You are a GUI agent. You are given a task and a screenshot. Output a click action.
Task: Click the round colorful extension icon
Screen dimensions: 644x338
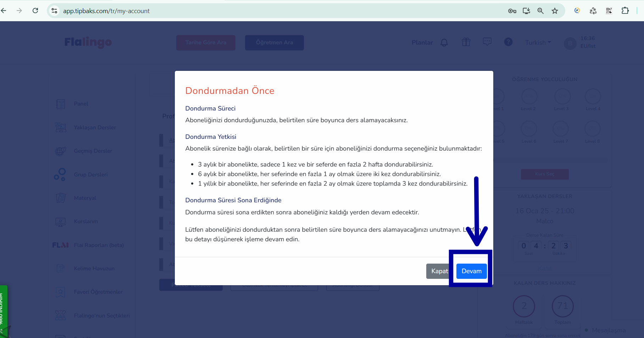577,11
